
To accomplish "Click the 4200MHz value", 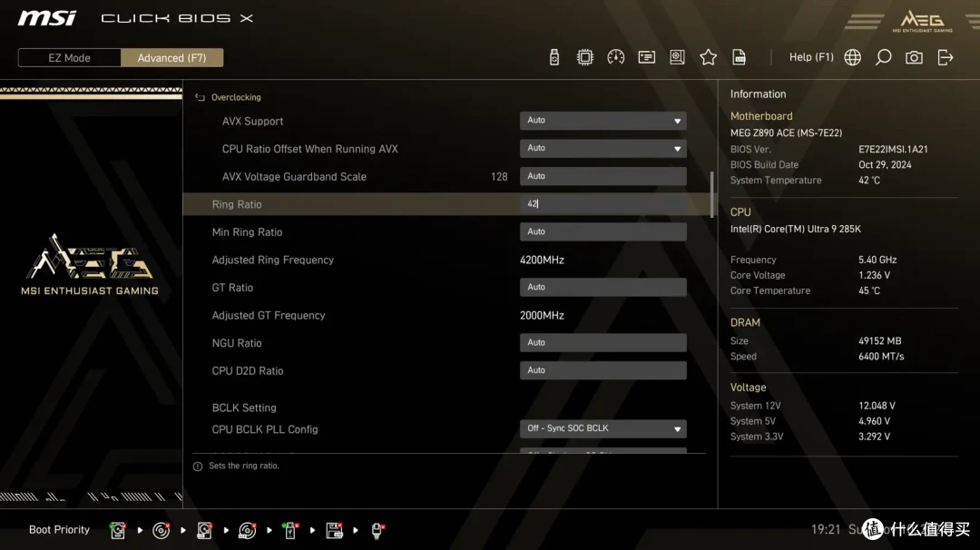I will pos(542,260).
